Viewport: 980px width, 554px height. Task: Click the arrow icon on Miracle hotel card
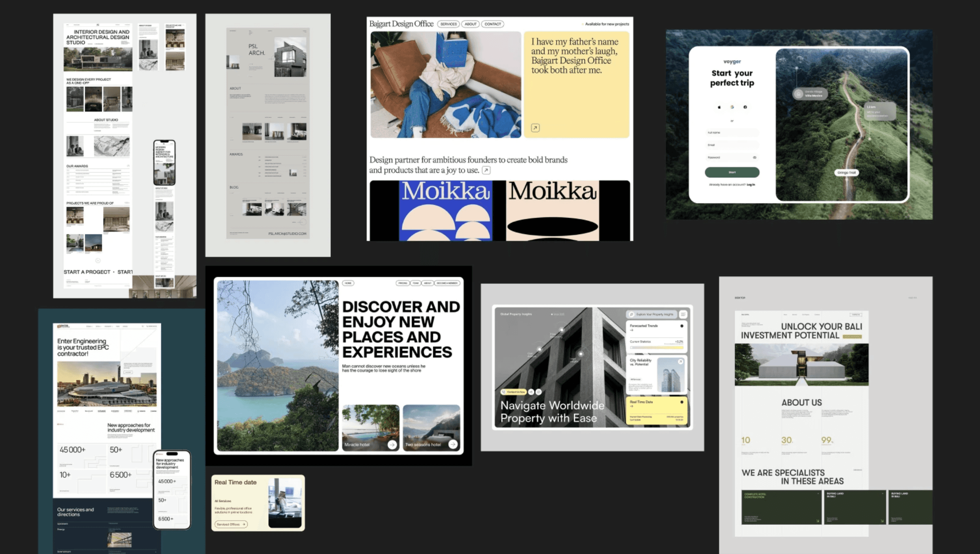(x=392, y=445)
